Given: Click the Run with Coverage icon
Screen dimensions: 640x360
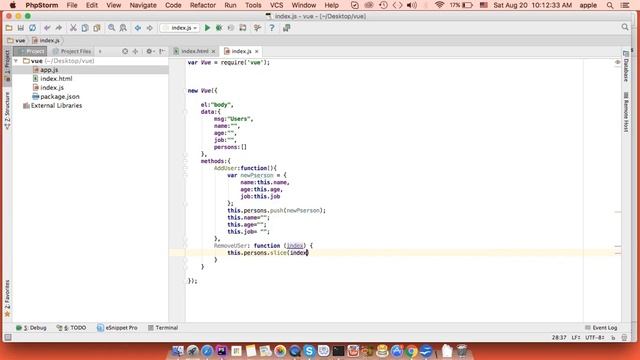Looking at the screenshot, I should tap(231, 28).
